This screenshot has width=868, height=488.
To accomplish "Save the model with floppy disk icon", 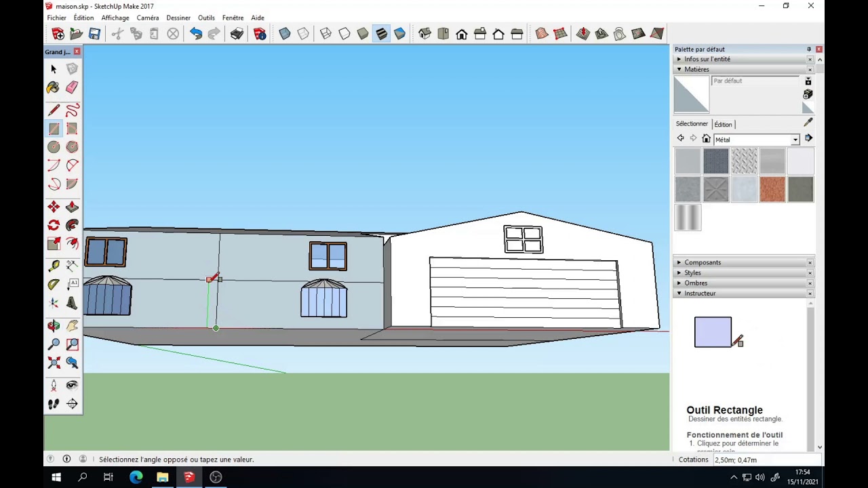I will click(95, 34).
